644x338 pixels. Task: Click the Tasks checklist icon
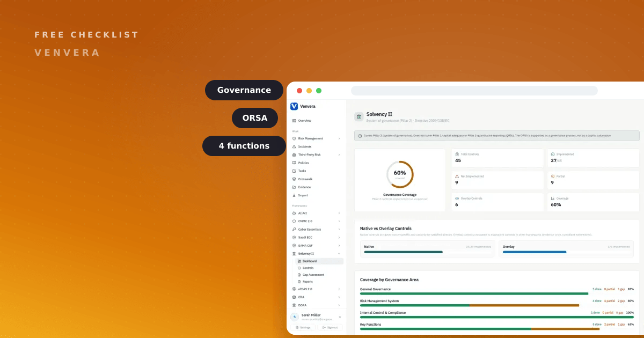(x=294, y=171)
